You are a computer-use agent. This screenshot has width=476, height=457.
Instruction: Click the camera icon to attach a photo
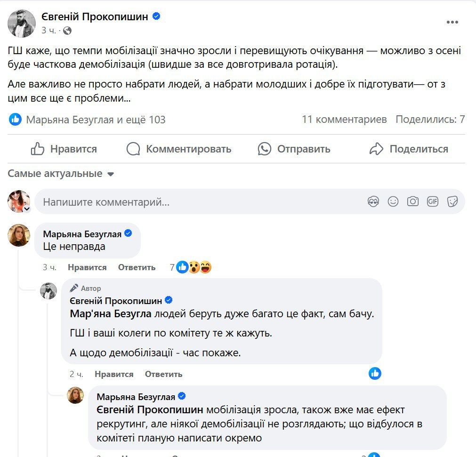(x=413, y=200)
